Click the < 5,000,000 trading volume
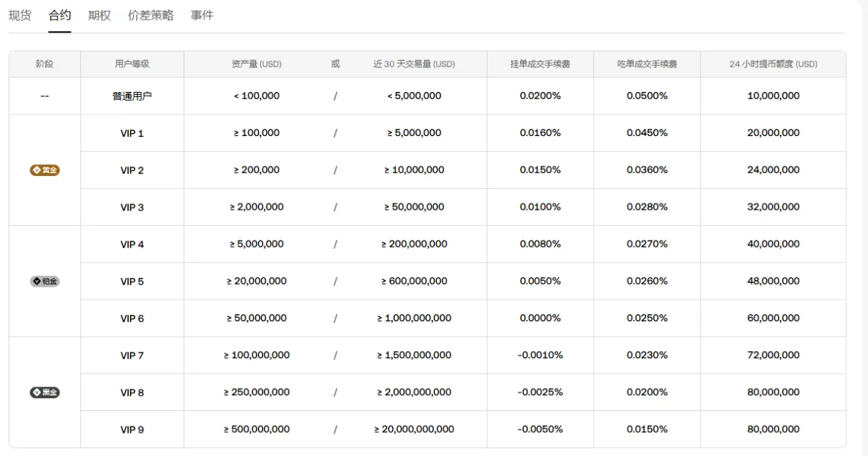Screen dimensions: 868x456 pos(414,96)
